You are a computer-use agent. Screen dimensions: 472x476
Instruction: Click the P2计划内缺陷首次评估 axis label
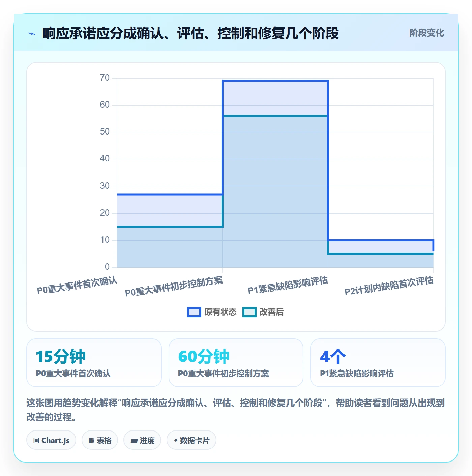pos(389,286)
